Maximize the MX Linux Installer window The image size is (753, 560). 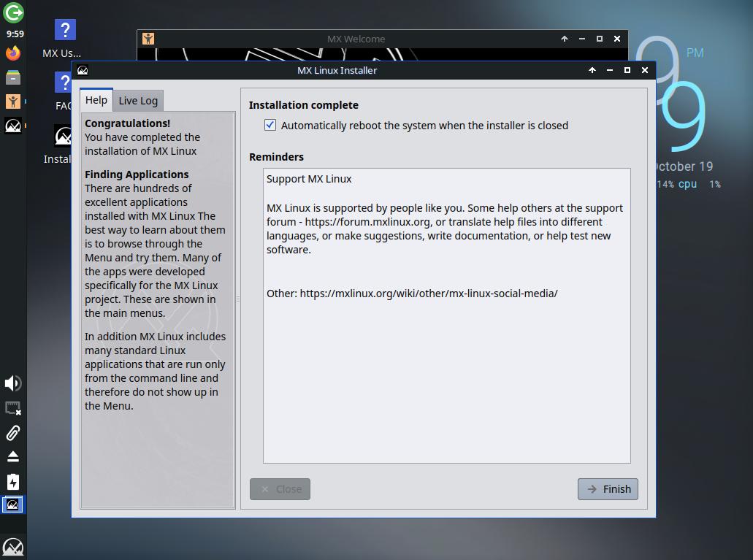coord(627,70)
